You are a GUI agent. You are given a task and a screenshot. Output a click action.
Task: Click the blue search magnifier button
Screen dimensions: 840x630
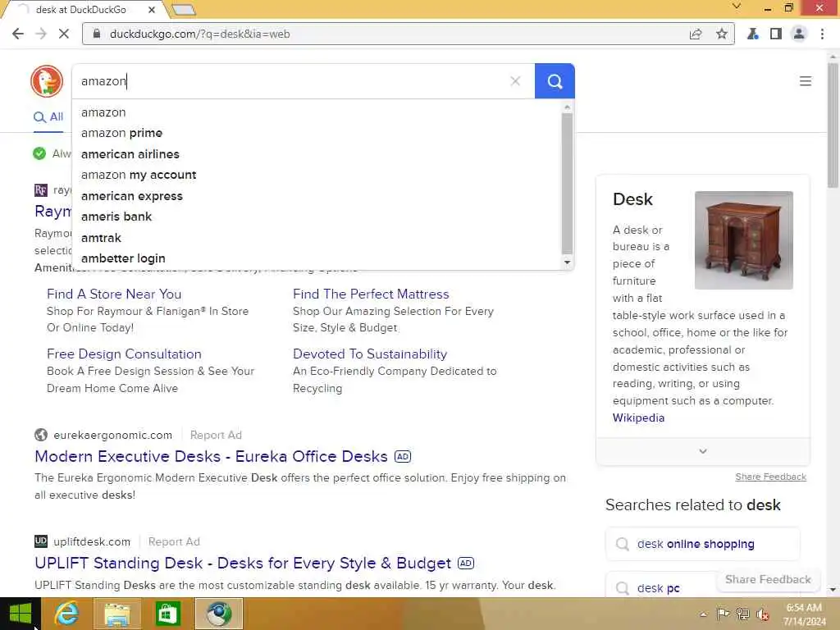pyautogui.click(x=555, y=81)
